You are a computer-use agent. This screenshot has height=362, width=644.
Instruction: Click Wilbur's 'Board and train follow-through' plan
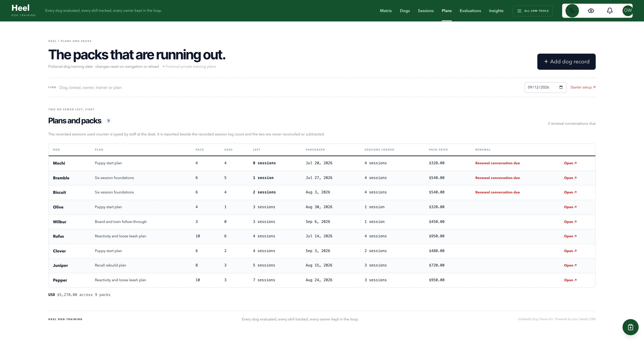[x=121, y=222]
